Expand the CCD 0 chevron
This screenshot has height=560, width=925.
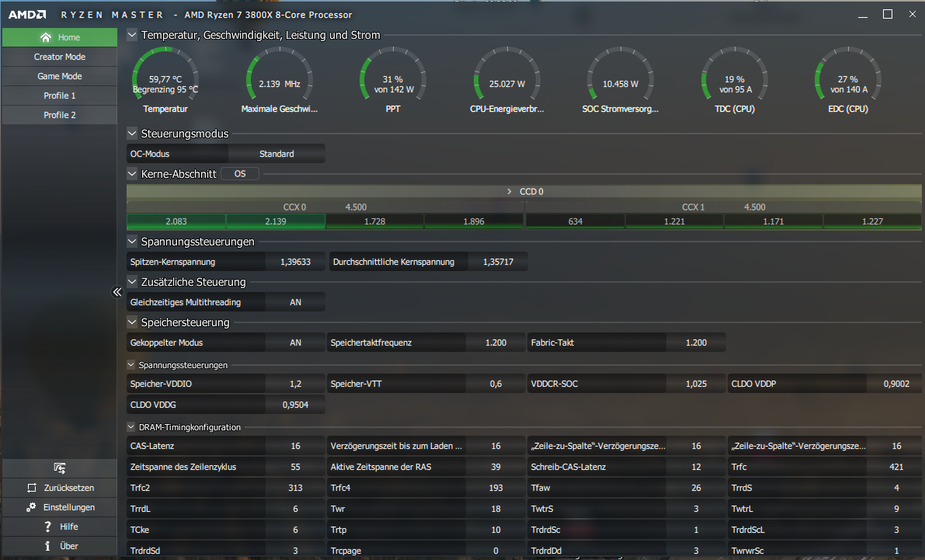[x=509, y=192]
